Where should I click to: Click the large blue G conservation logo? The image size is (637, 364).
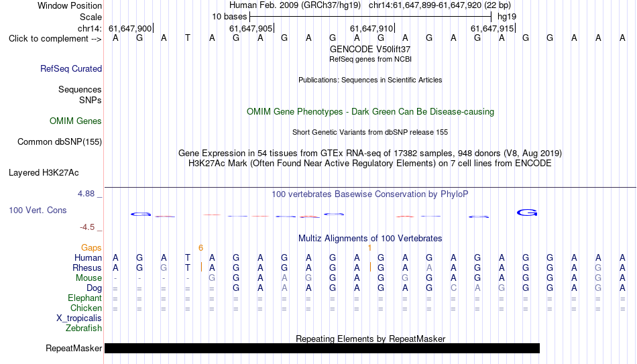click(x=527, y=213)
